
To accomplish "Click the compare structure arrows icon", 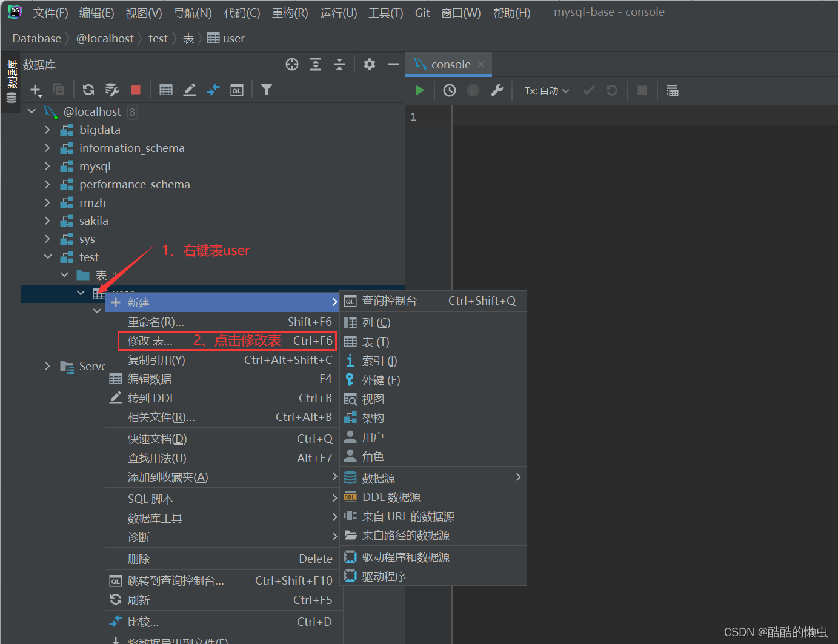I will (213, 90).
